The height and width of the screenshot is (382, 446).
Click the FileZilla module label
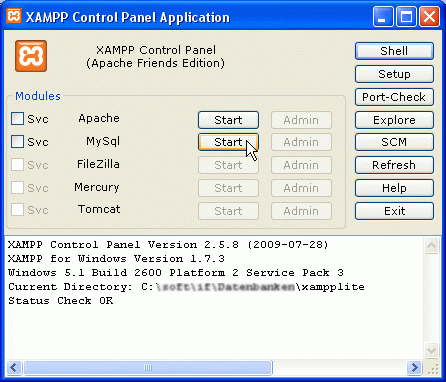pos(98,164)
